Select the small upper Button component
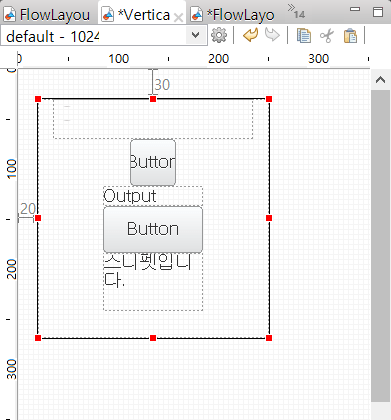This screenshot has height=420, width=391. coord(153,162)
